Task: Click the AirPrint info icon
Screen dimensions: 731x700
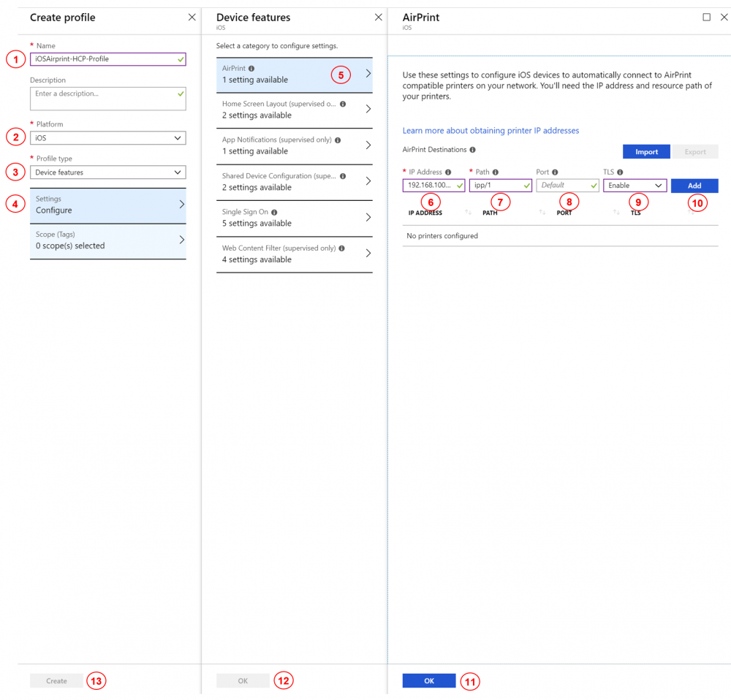Action: click(251, 68)
